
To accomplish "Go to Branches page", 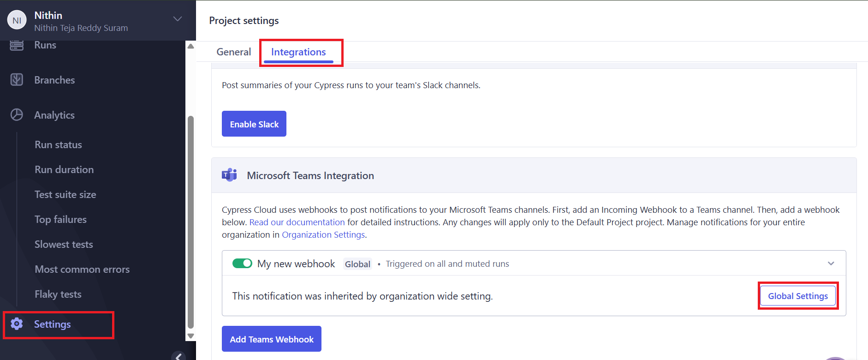I will coord(54,80).
